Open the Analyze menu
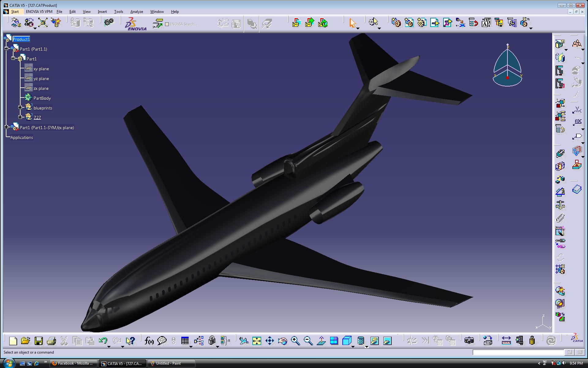 [x=137, y=12]
